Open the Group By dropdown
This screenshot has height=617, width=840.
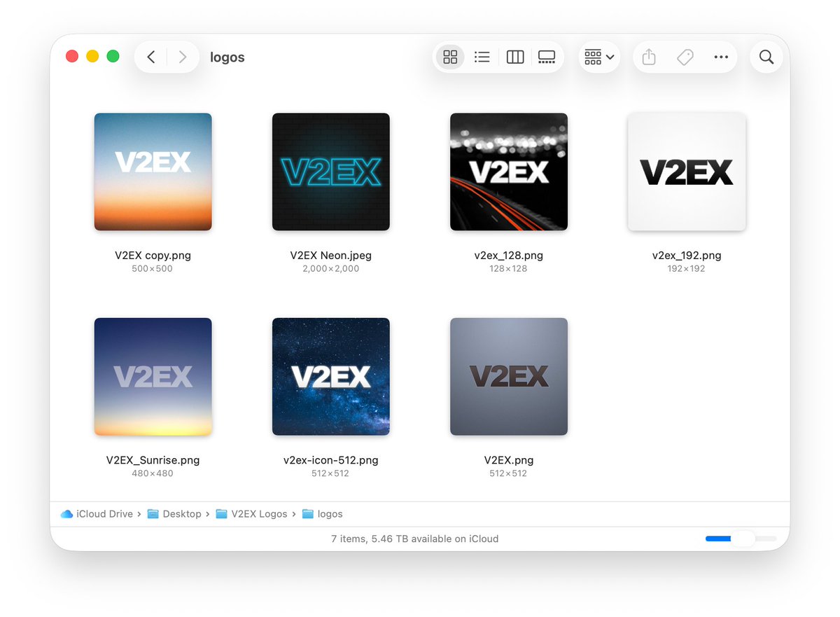pos(600,57)
